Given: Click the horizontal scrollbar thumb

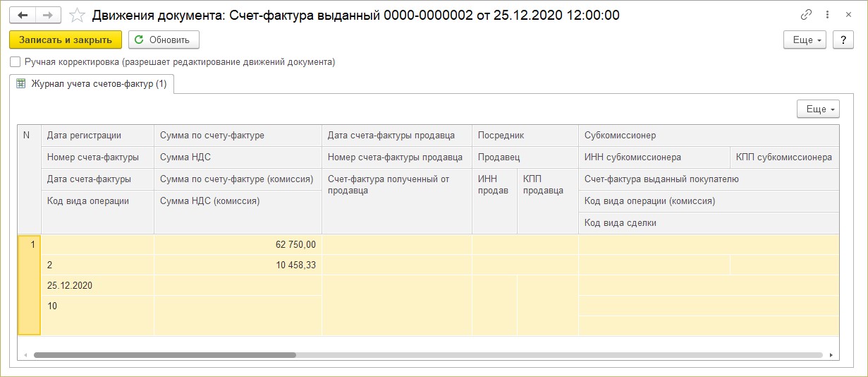Looking at the screenshot, I should (x=165, y=355).
